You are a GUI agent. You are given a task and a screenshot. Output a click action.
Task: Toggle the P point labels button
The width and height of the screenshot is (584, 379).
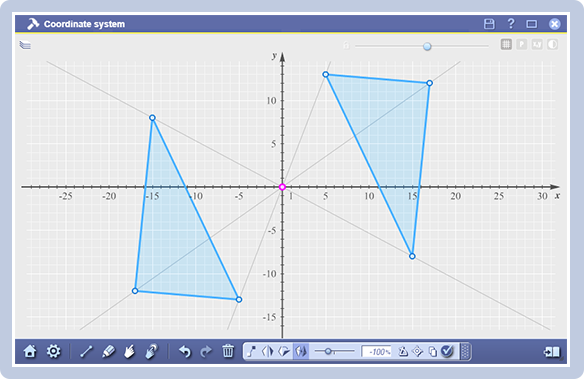(521, 44)
